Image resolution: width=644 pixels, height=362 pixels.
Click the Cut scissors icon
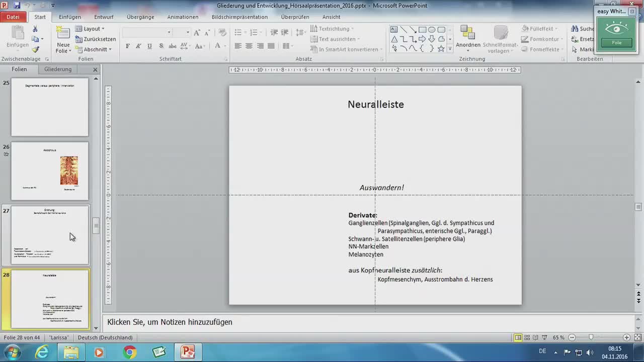[35, 29]
